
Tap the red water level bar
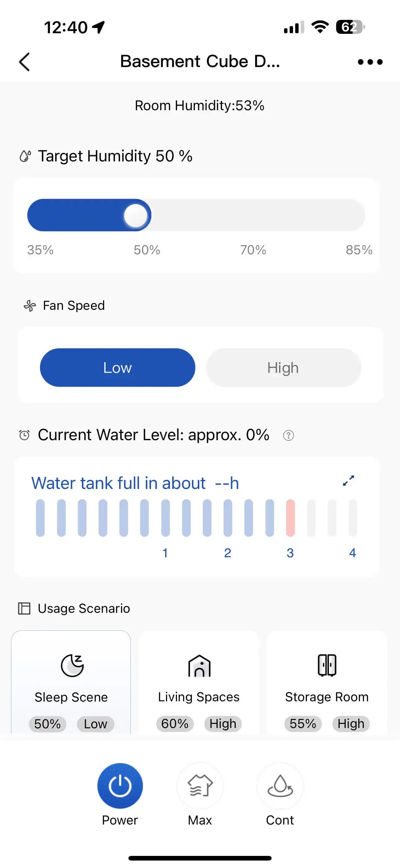[x=290, y=518]
